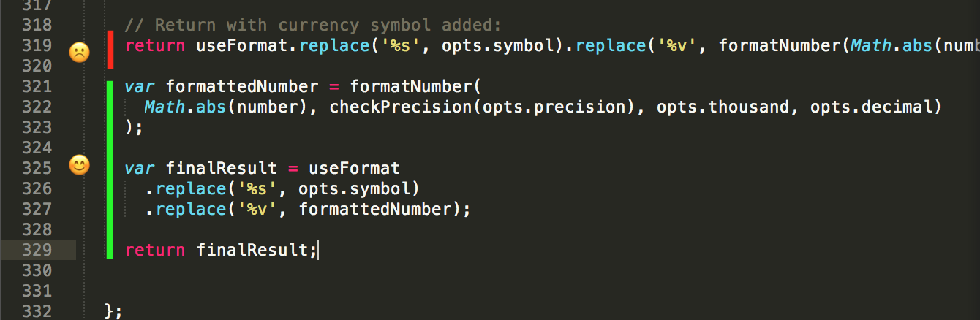Click the sad face gutter icon

(79, 52)
